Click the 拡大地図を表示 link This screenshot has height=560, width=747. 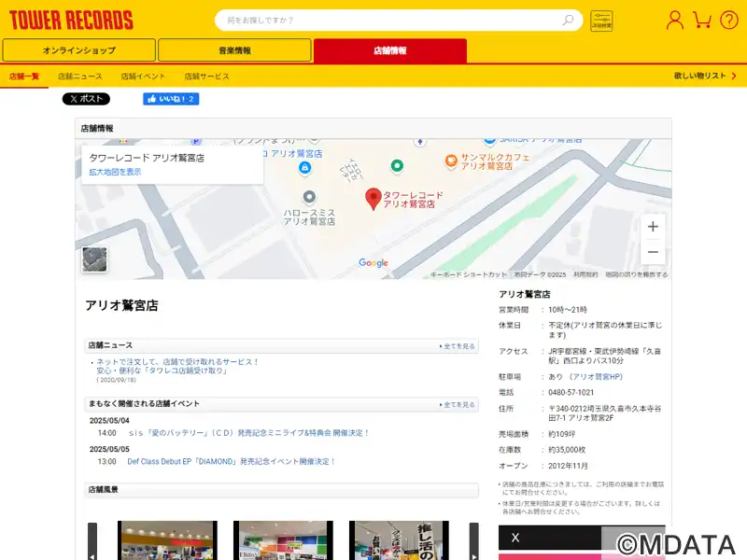pos(115,172)
